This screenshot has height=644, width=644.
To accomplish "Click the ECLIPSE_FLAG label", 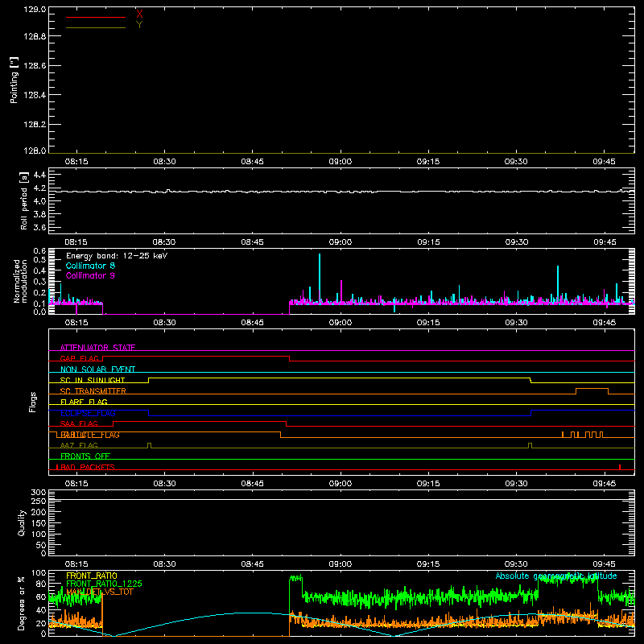I will (x=88, y=413).
